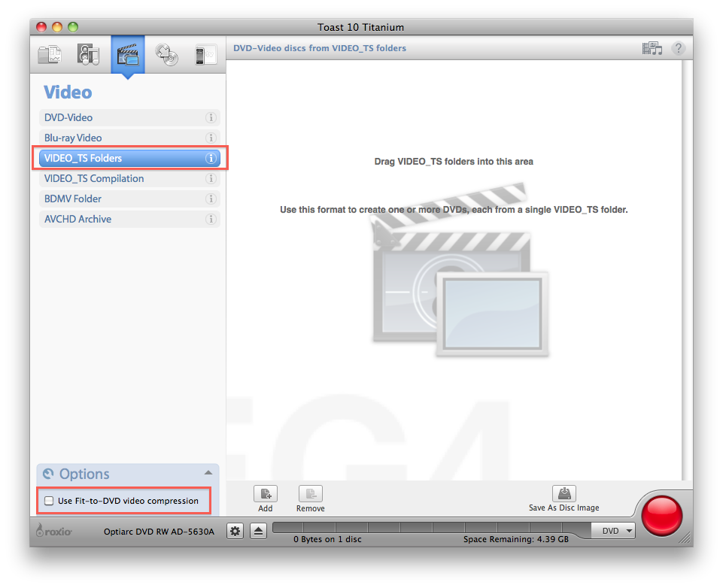Open recorder settings gear button
The width and height of the screenshot is (723, 588).
[235, 532]
